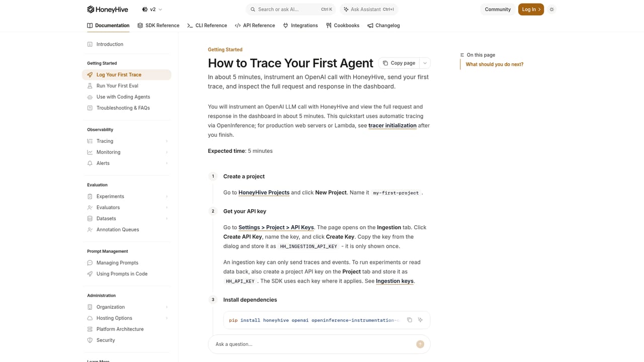Click the Hosting Options cloud icon
Screen dimensions: 644x362
pos(90,318)
